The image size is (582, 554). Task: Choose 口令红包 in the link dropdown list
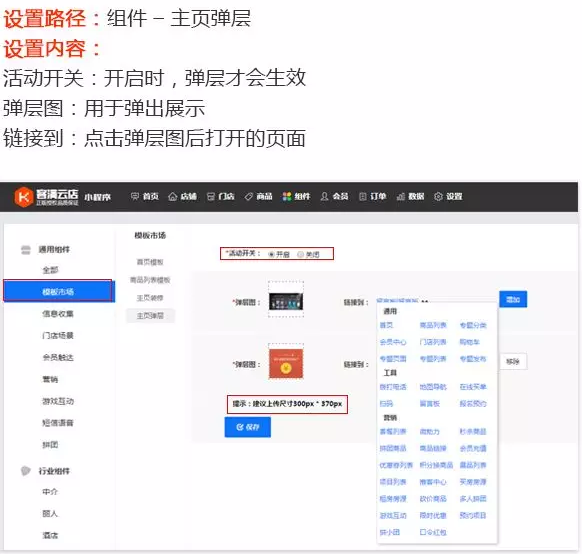point(433,532)
